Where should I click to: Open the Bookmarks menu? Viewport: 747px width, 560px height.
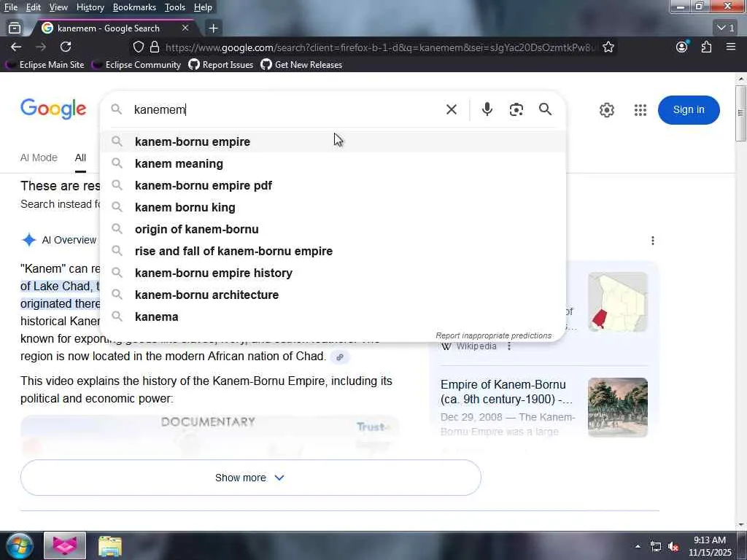point(134,7)
